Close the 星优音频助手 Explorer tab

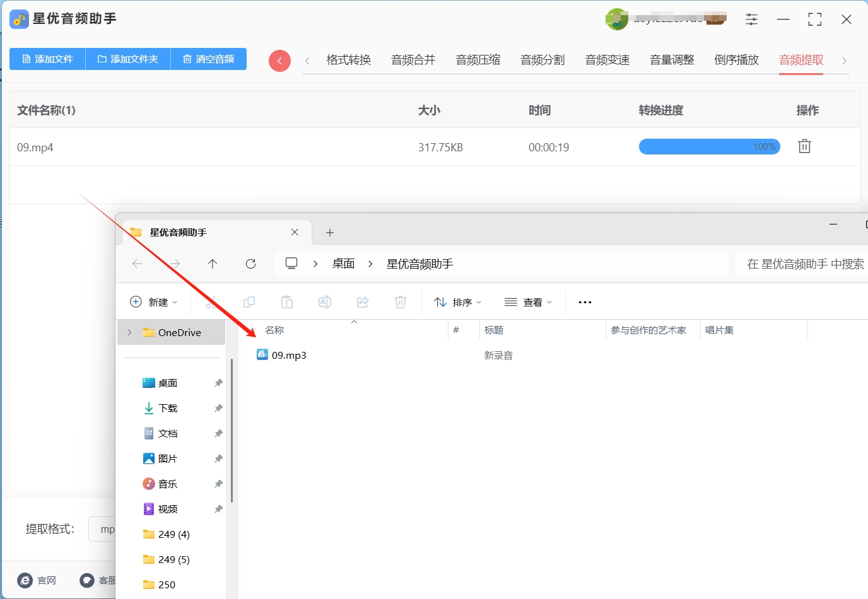[295, 232]
